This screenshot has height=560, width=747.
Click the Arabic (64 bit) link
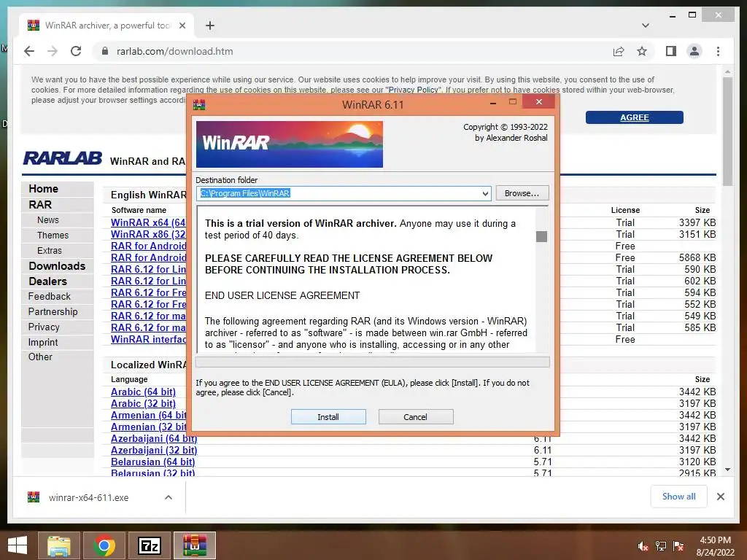[144, 392]
